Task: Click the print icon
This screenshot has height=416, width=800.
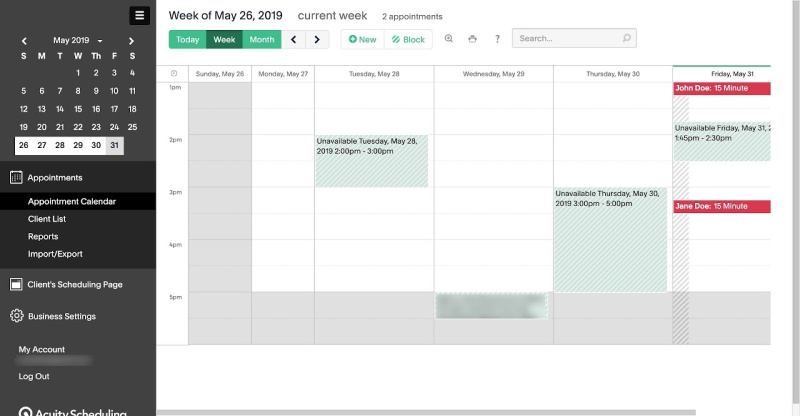Action: [x=472, y=39]
